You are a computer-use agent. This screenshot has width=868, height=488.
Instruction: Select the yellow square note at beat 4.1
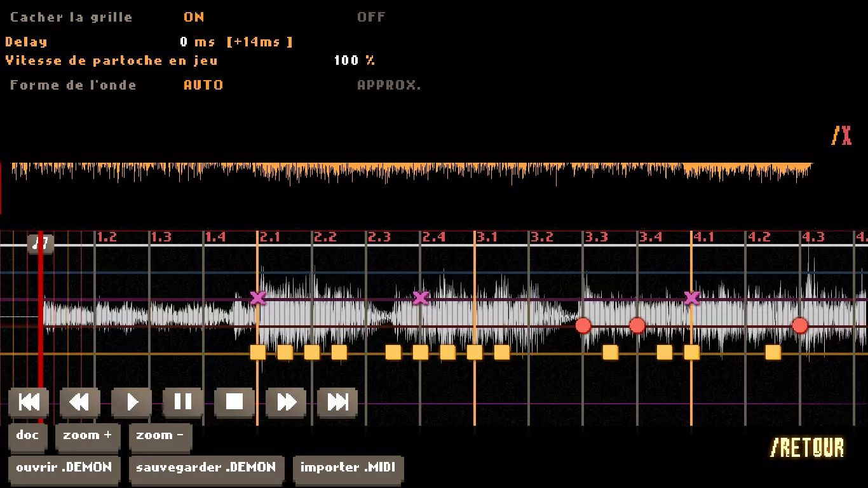point(692,353)
